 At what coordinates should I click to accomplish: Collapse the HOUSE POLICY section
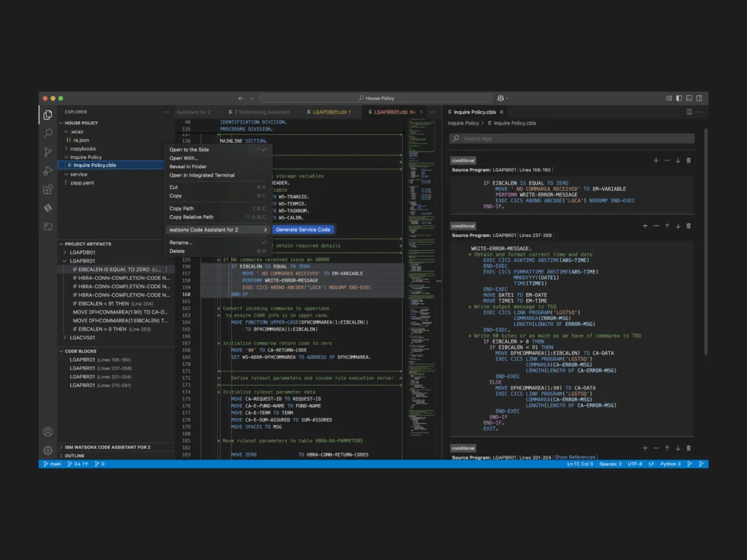[x=61, y=122]
